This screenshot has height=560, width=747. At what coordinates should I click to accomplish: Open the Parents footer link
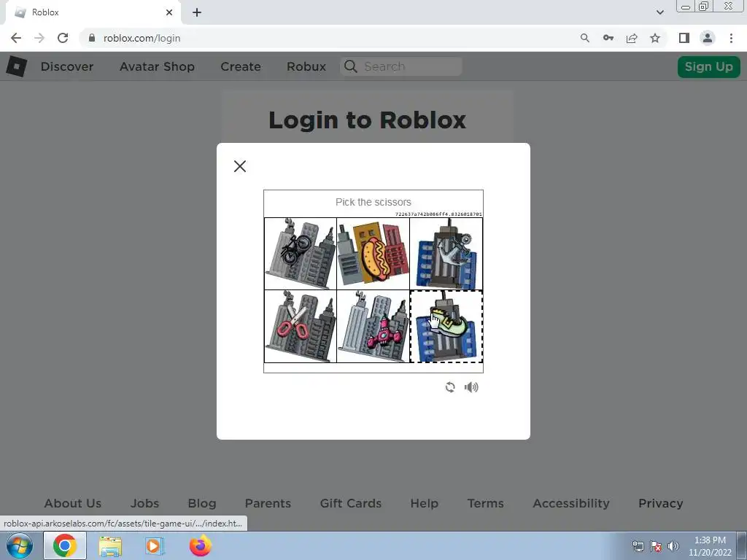268,503
